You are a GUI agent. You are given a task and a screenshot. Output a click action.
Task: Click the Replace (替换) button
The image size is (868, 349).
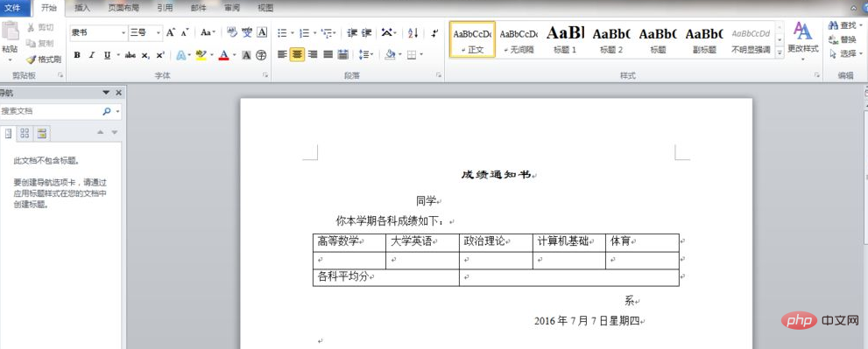(843, 39)
